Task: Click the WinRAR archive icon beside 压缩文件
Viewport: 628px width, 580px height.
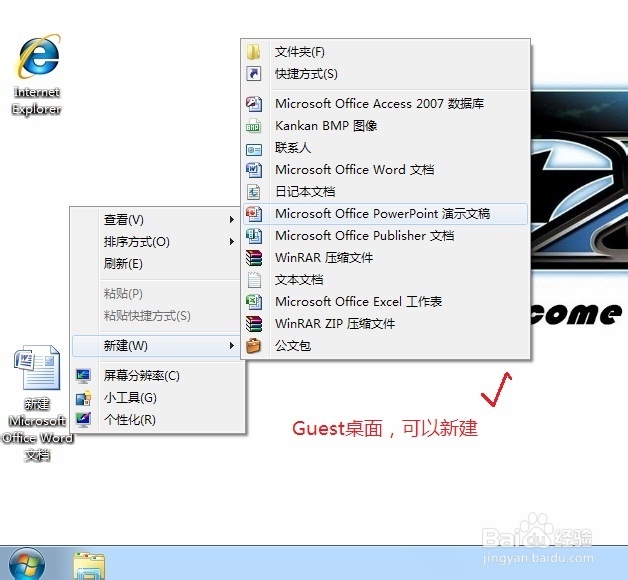Action: click(254, 258)
